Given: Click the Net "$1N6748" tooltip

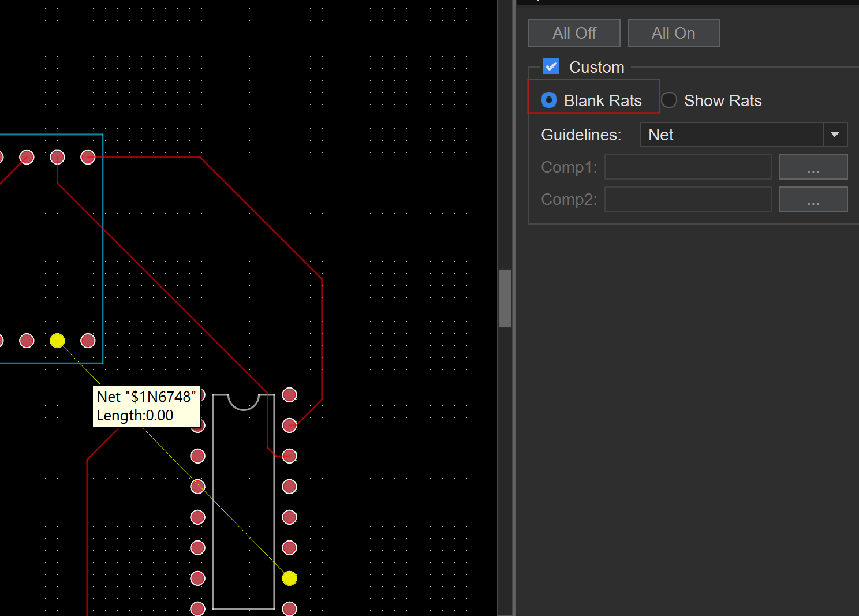Looking at the screenshot, I should point(147,406).
